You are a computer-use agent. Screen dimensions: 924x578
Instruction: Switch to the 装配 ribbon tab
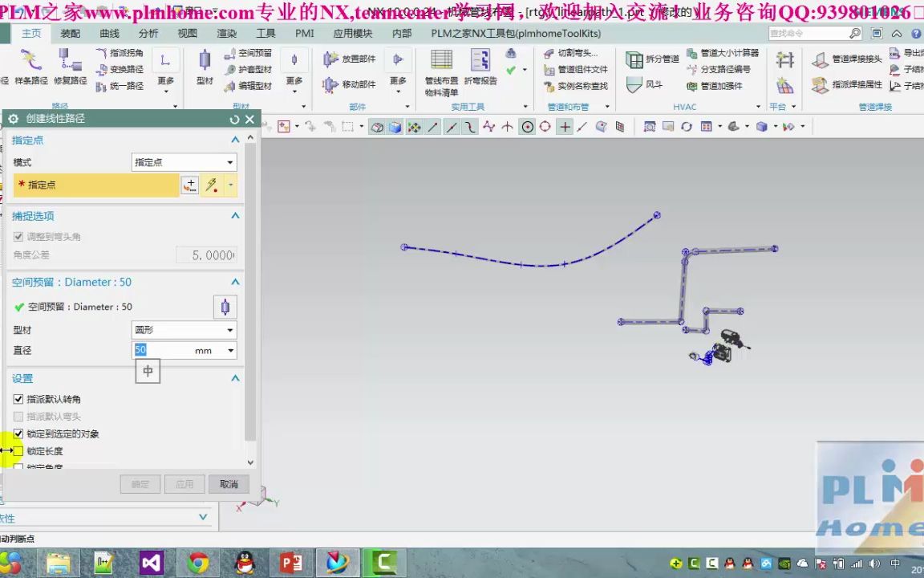70,34
